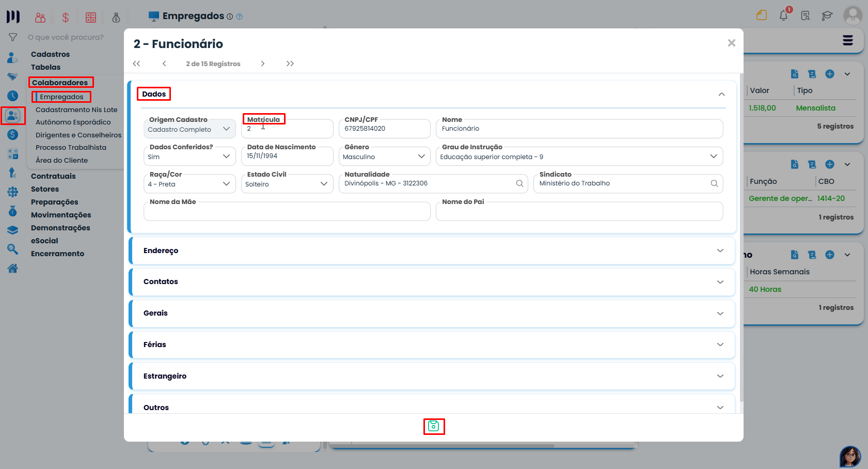Open the blue dollar coin sidebar icon
This screenshot has height=469, width=868.
[x=12, y=134]
